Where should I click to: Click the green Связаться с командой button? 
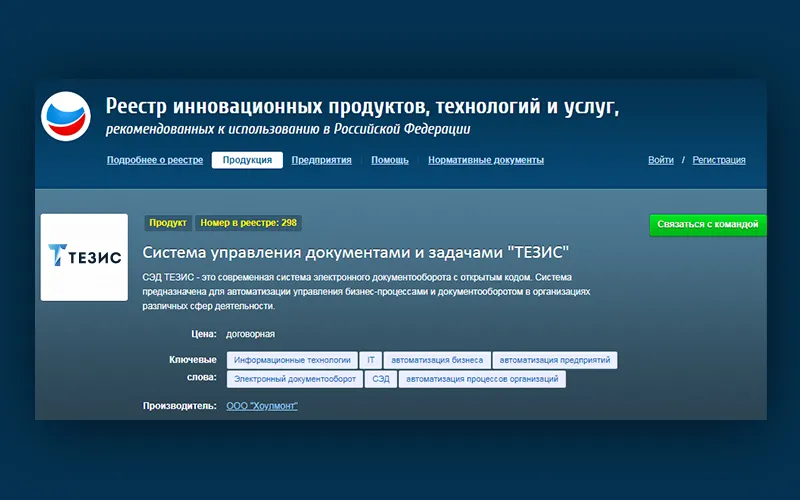[x=708, y=224]
